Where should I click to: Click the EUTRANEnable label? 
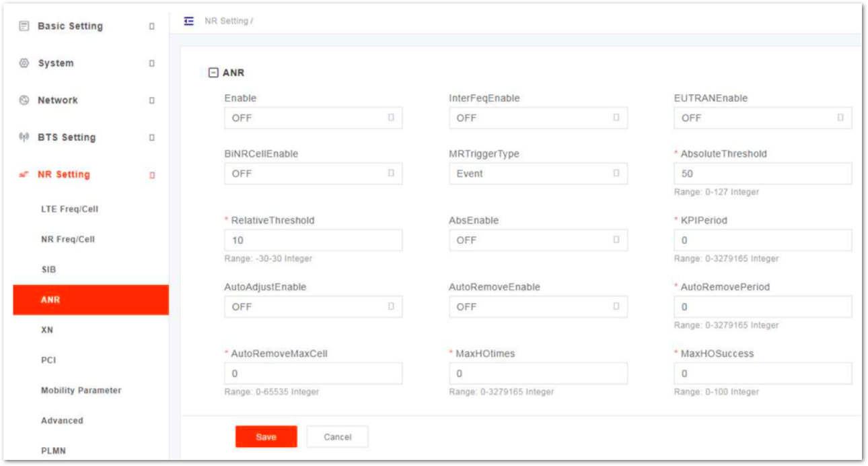711,98
